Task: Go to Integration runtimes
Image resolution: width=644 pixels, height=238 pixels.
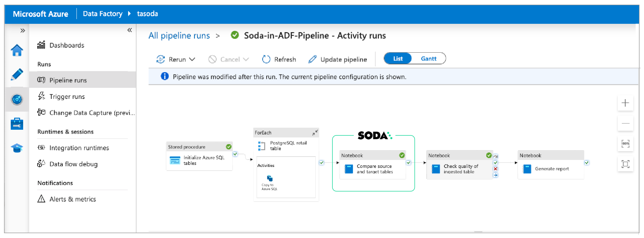Action: pos(79,148)
